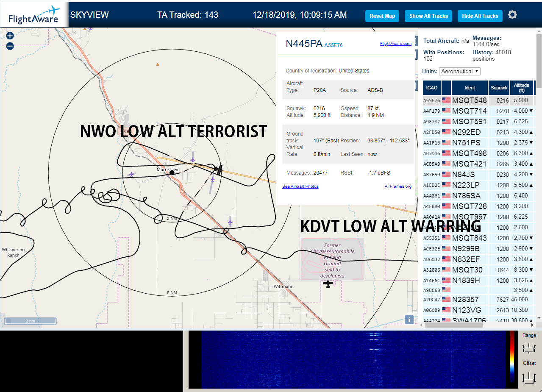
Task: Select the MSQT843 aircraft row
Action: tap(478, 238)
